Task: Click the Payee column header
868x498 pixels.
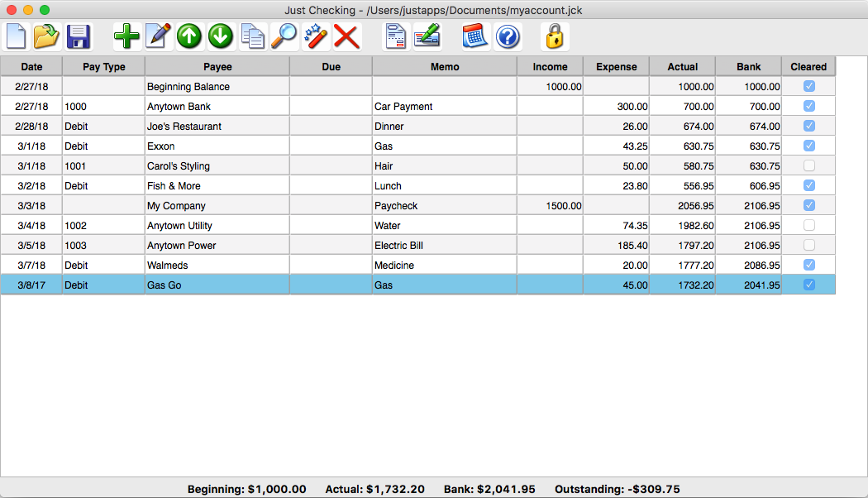Action: point(217,66)
